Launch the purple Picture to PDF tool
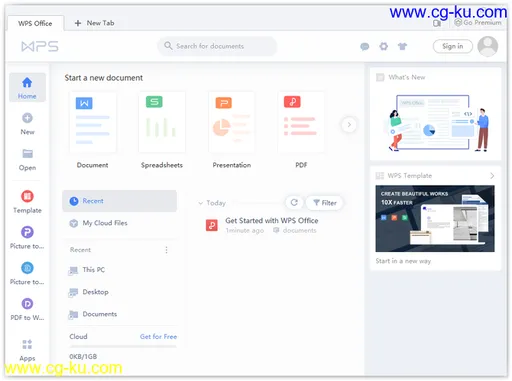512x381 pixels. point(27,232)
